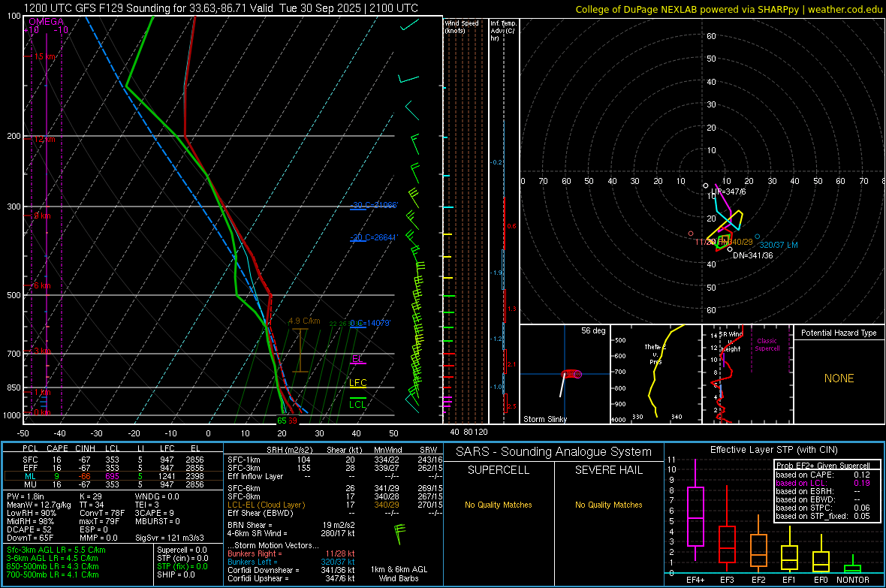This screenshot has height=588, width=886.
Task: Click the Bunkers Left storm motion
Action: [x=291, y=562]
